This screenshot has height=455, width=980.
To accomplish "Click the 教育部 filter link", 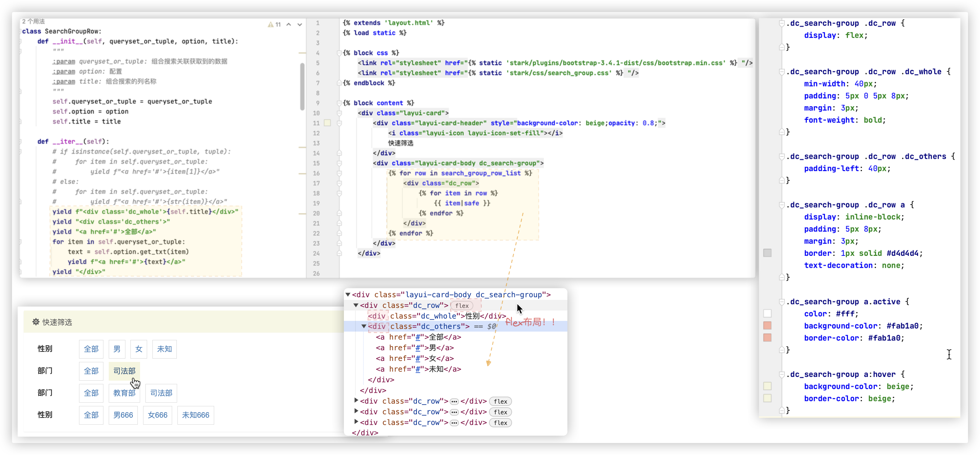I will tap(124, 393).
